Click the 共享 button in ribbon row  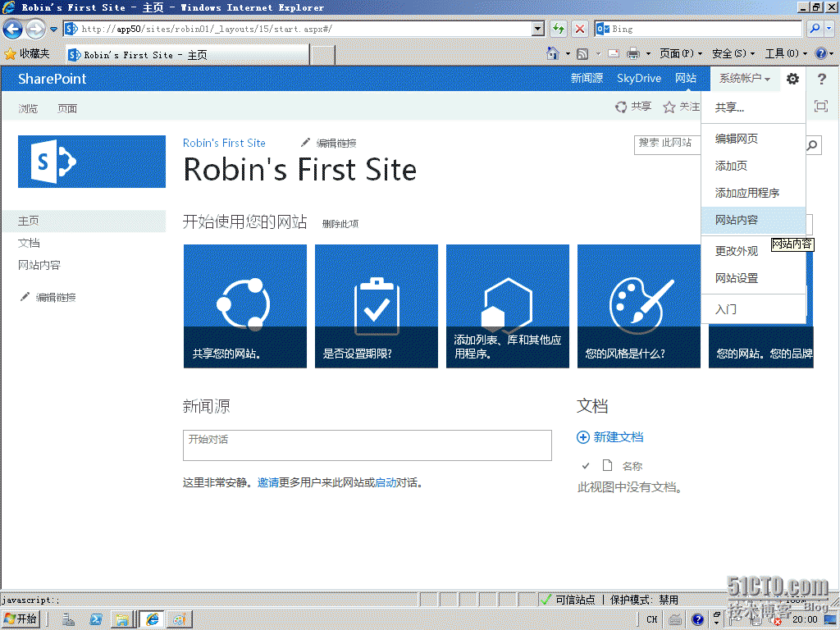click(x=633, y=107)
